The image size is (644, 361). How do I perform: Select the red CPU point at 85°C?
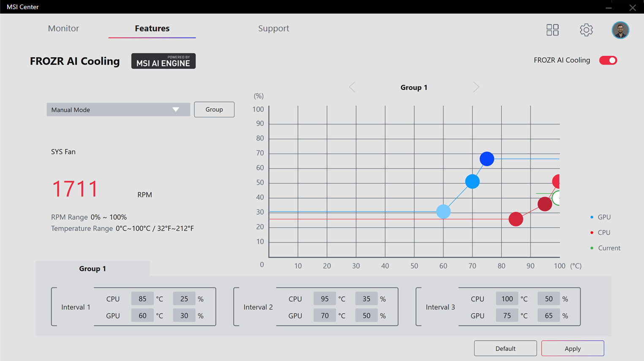(516, 219)
